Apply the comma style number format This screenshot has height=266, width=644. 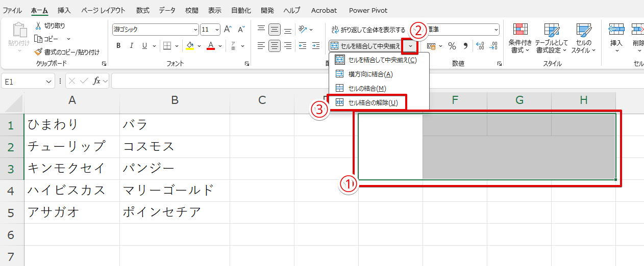pos(465,46)
